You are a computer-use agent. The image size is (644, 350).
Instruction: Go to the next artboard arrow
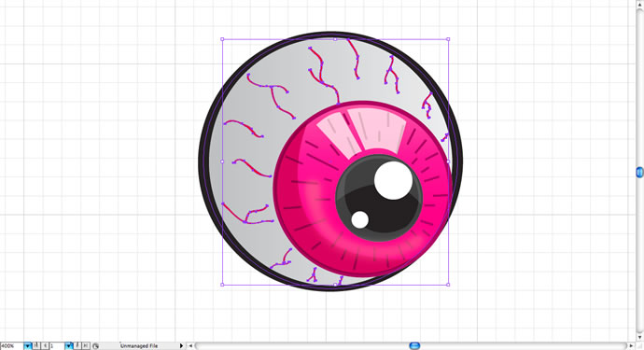click(77, 346)
